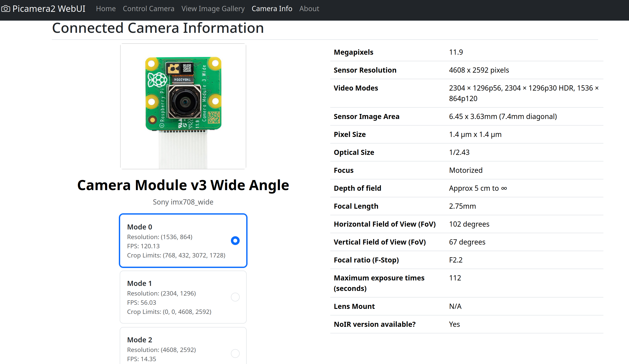Click the 'Camera Module v3 Wide Angle' title

183,185
